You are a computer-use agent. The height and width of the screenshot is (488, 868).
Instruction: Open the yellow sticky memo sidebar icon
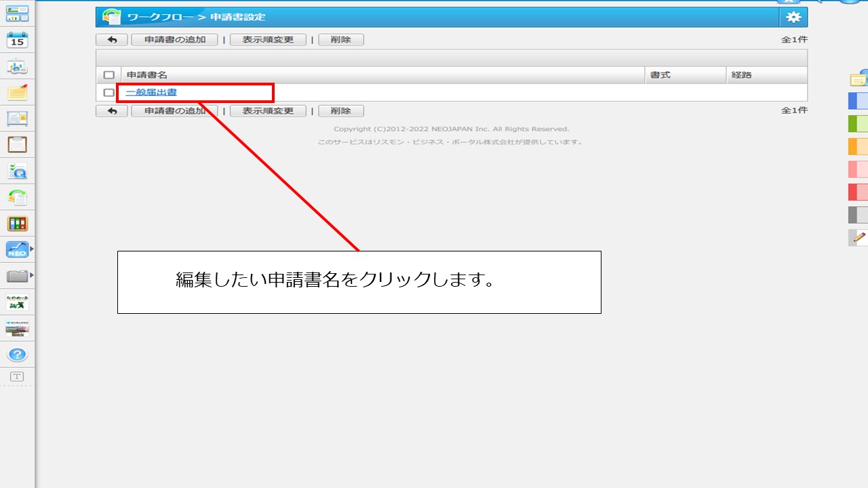(x=17, y=92)
